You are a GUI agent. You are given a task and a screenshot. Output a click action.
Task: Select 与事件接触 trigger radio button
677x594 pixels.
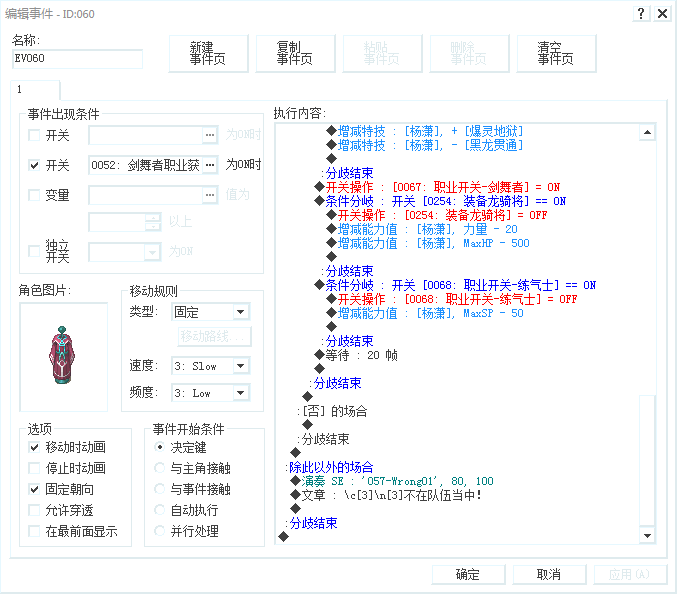pyautogui.click(x=160, y=489)
